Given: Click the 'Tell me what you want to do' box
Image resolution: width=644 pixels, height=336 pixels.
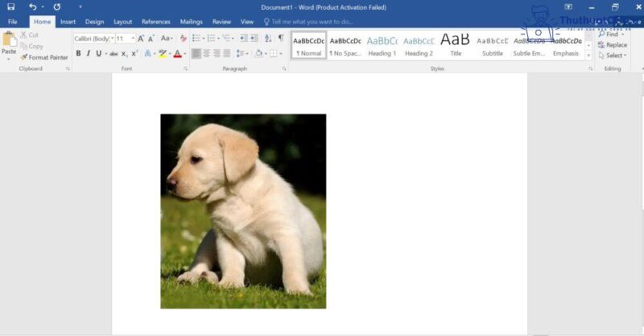Looking at the screenshot, I should (308, 22).
